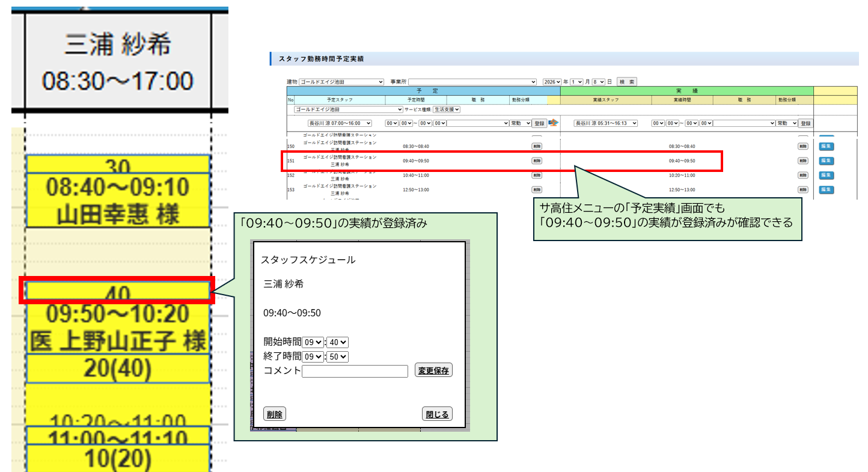
Task: Click 登録 button in the 実績 section
Action: click(x=805, y=123)
